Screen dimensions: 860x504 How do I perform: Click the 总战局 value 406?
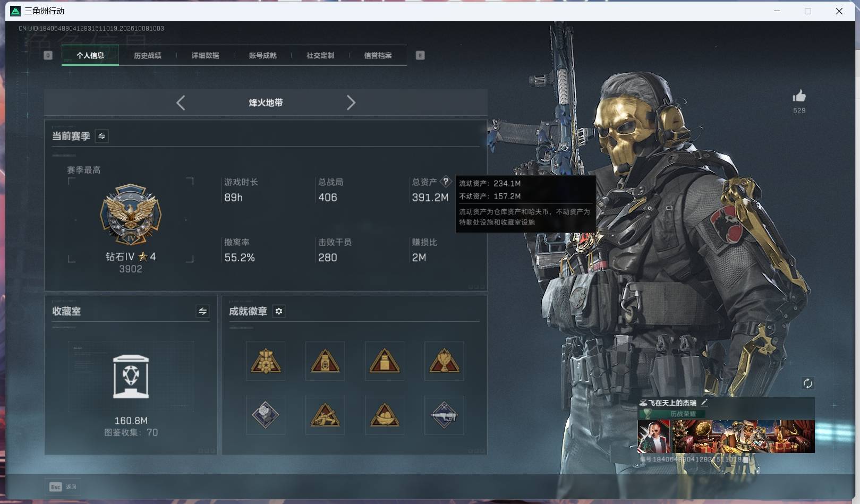[x=328, y=198]
